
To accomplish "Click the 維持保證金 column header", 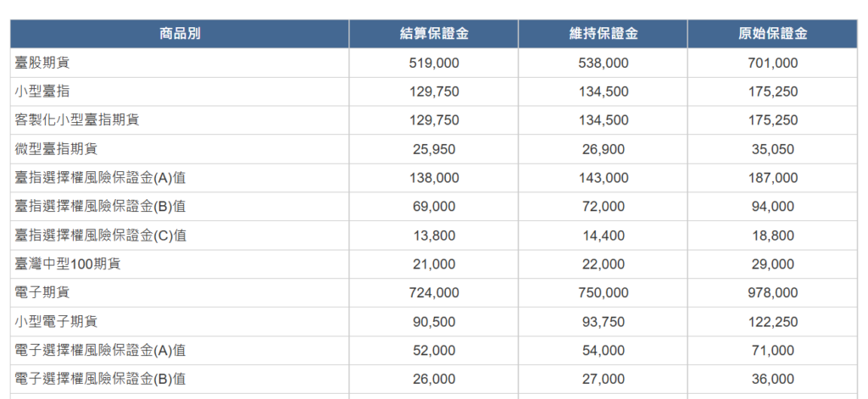I will coord(604,34).
